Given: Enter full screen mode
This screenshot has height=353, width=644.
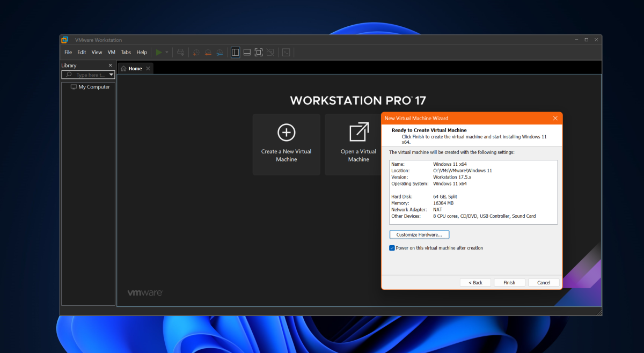Looking at the screenshot, I should point(258,52).
